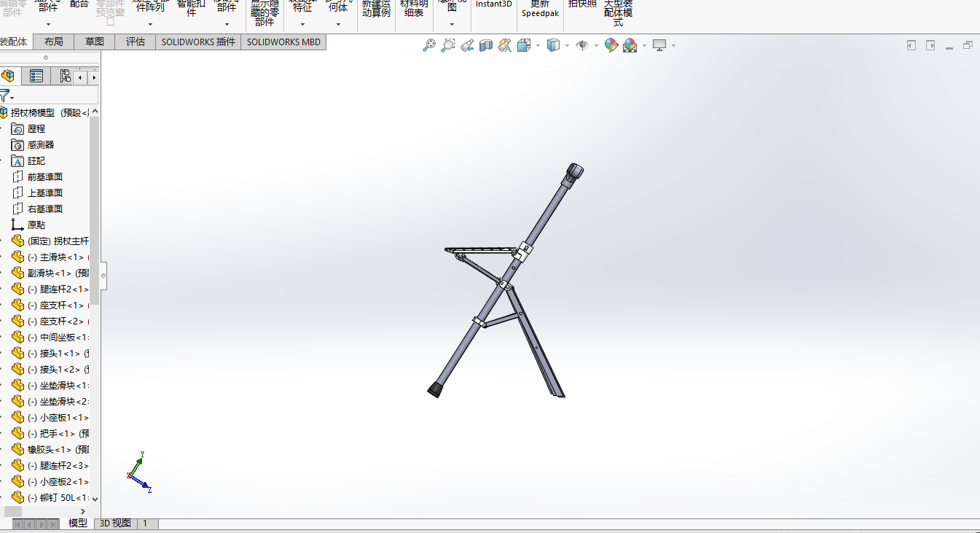The height and width of the screenshot is (533, 980).
Task: Open the View Orientation dropdown arrow
Action: coord(538,45)
